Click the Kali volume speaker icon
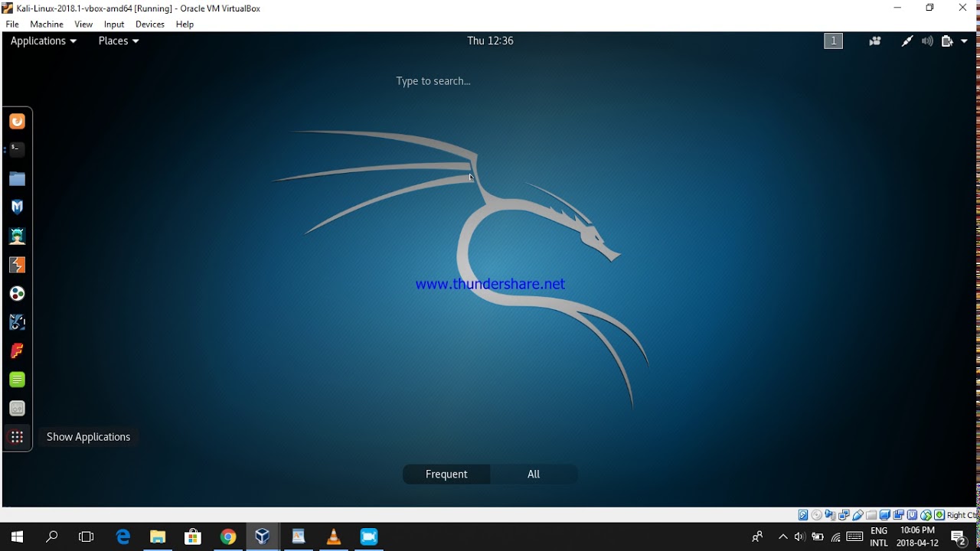This screenshot has height=551, width=980. coord(927,41)
